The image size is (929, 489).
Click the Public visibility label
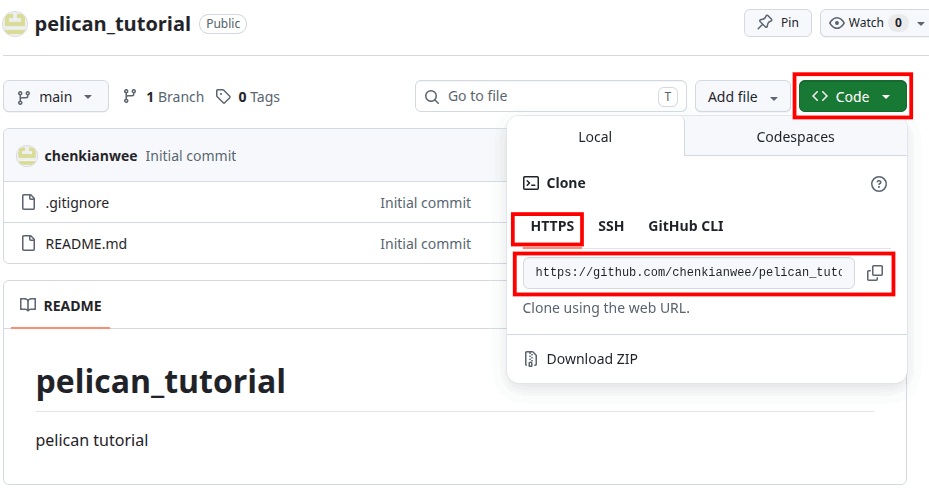[223, 24]
